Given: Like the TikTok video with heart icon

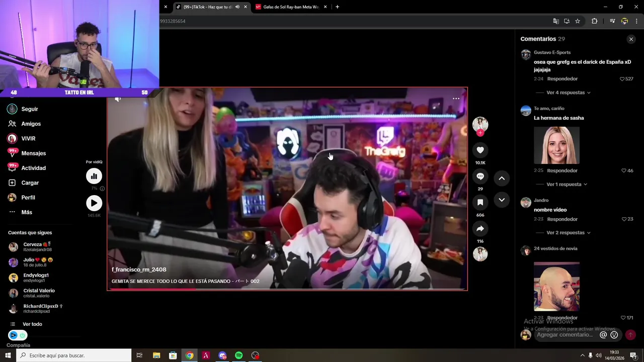Looking at the screenshot, I should pos(480,150).
